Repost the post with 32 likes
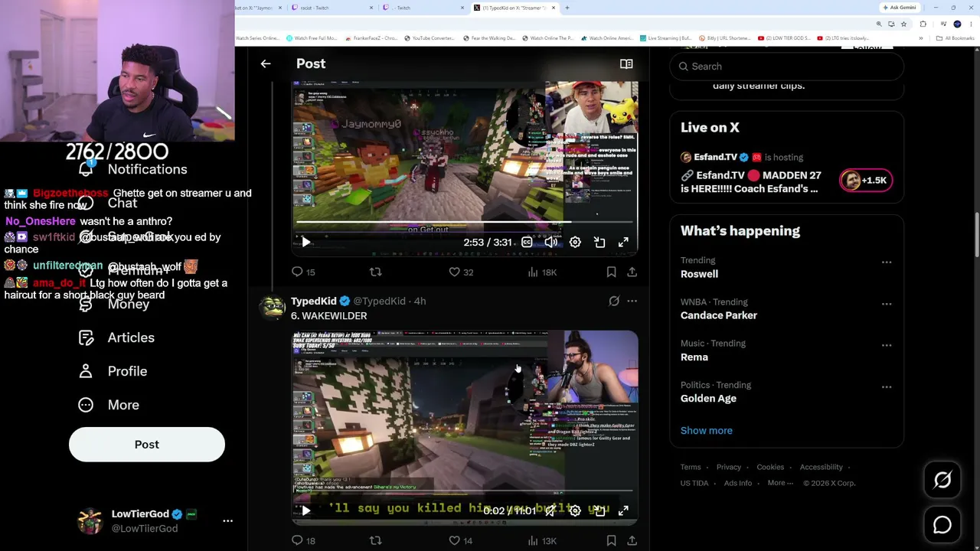980x551 pixels. [x=375, y=272]
